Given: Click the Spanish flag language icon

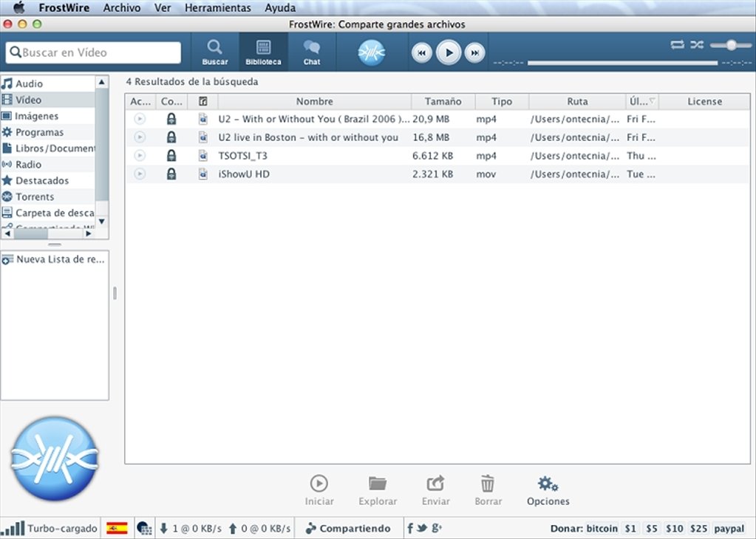Looking at the screenshot, I should pos(117,529).
